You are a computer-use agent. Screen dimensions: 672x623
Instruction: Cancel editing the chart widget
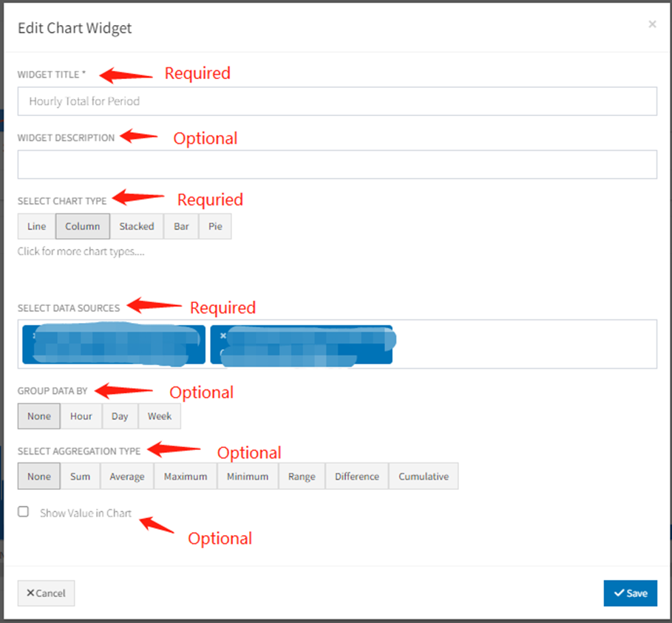tap(46, 593)
